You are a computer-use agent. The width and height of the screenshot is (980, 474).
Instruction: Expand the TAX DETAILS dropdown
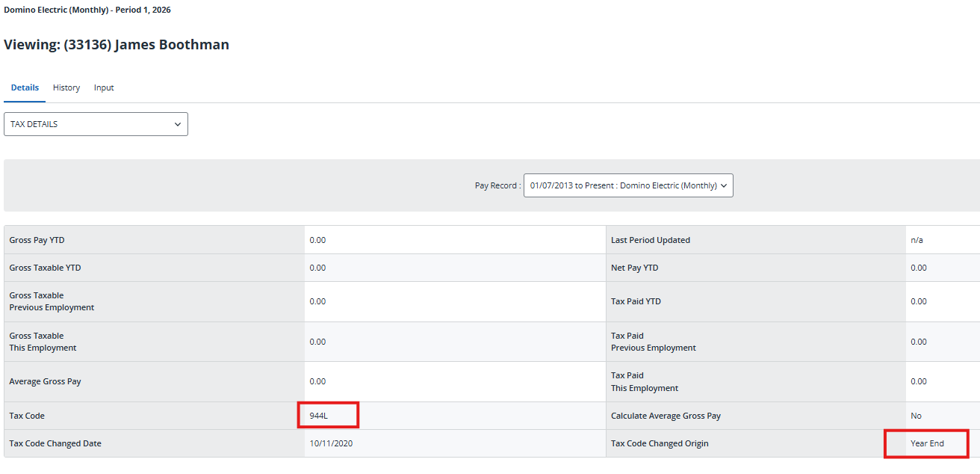point(96,124)
